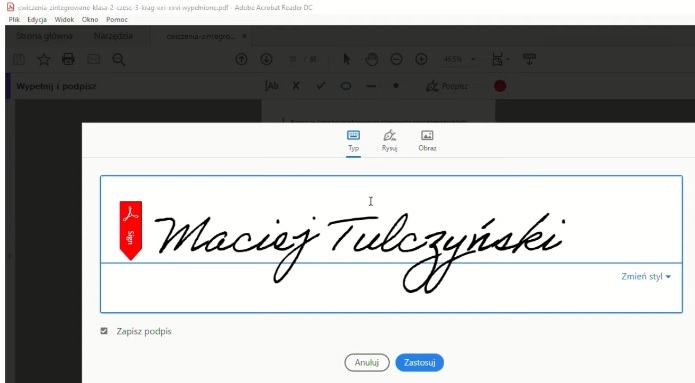Screen dimensions: 695x383
Task: Open the Edycja menu
Action: (37, 20)
